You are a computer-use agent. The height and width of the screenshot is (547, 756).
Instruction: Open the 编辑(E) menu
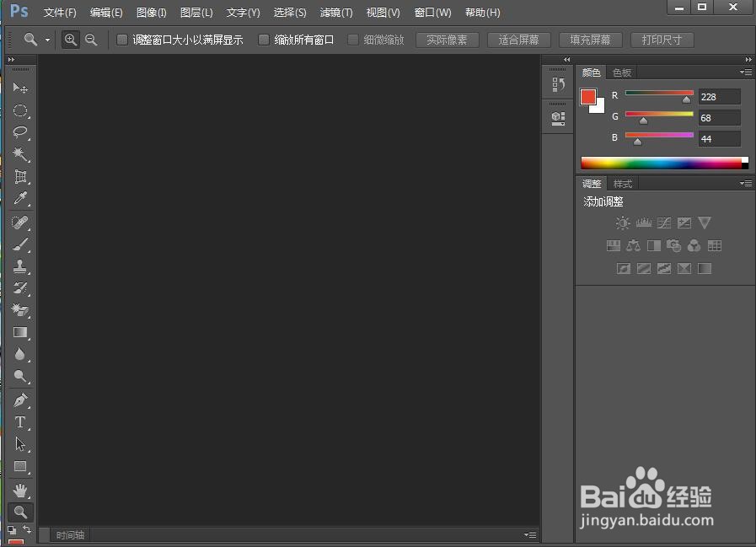pyautogui.click(x=106, y=13)
